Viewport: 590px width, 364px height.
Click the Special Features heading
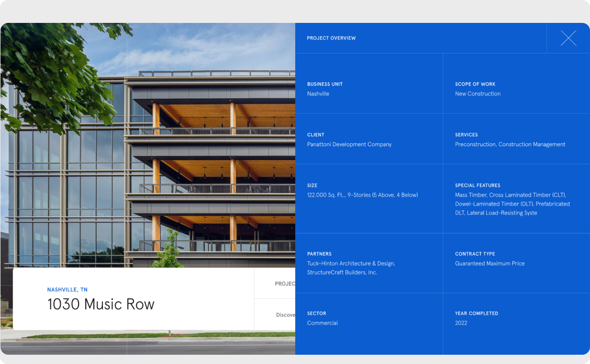(477, 186)
